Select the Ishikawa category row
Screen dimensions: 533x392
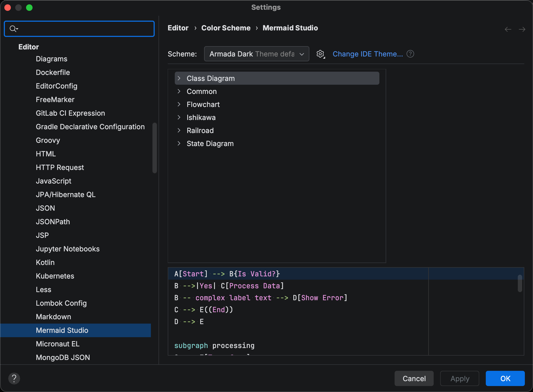277,117
